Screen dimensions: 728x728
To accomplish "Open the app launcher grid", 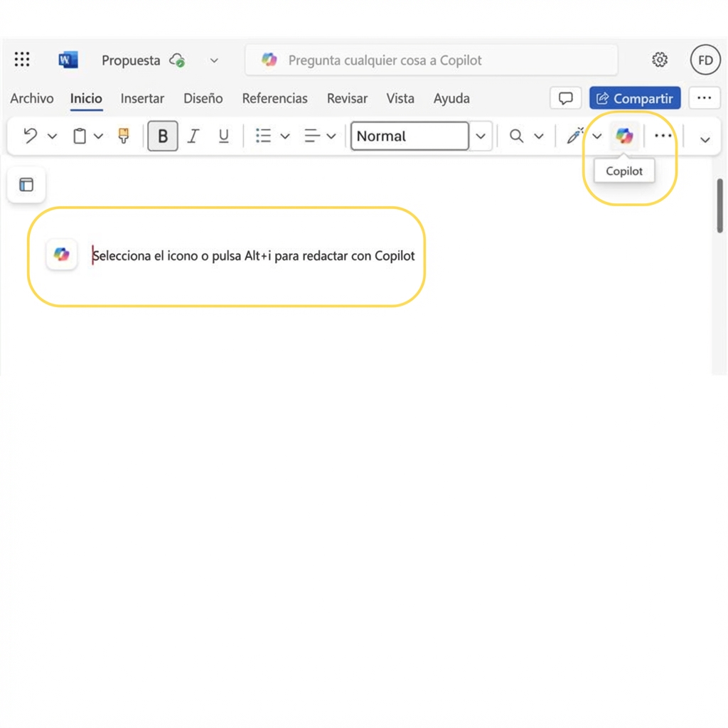I will pyautogui.click(x=22, y=60).
